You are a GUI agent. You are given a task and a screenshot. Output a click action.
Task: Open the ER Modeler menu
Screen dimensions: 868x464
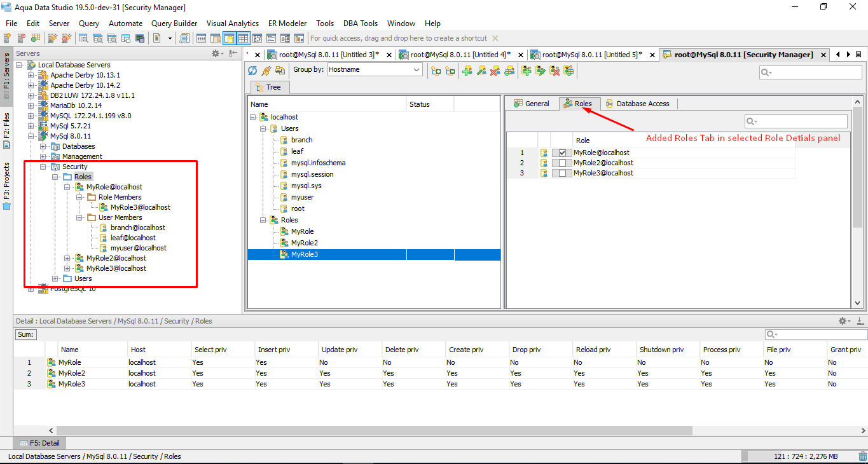click(287, 24)
